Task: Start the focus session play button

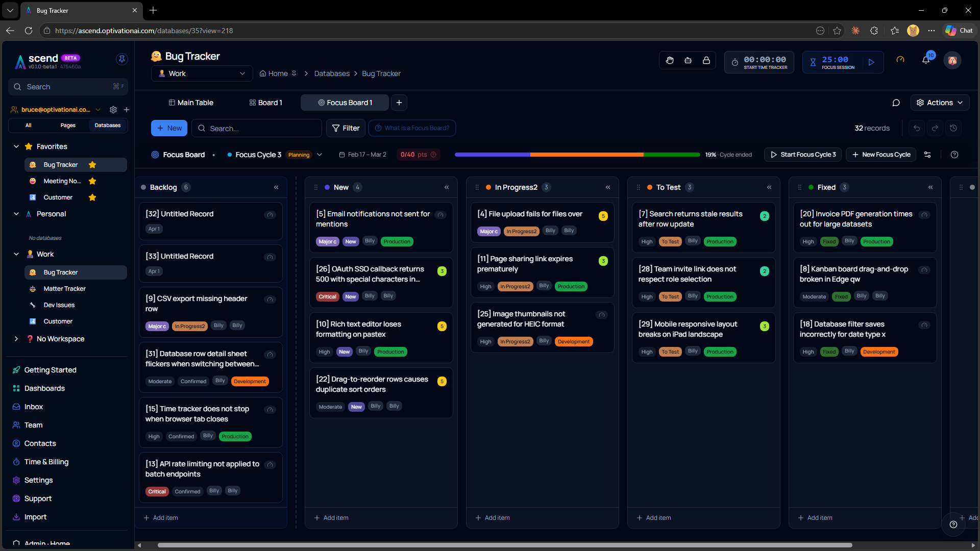Action: coord(871,62)
